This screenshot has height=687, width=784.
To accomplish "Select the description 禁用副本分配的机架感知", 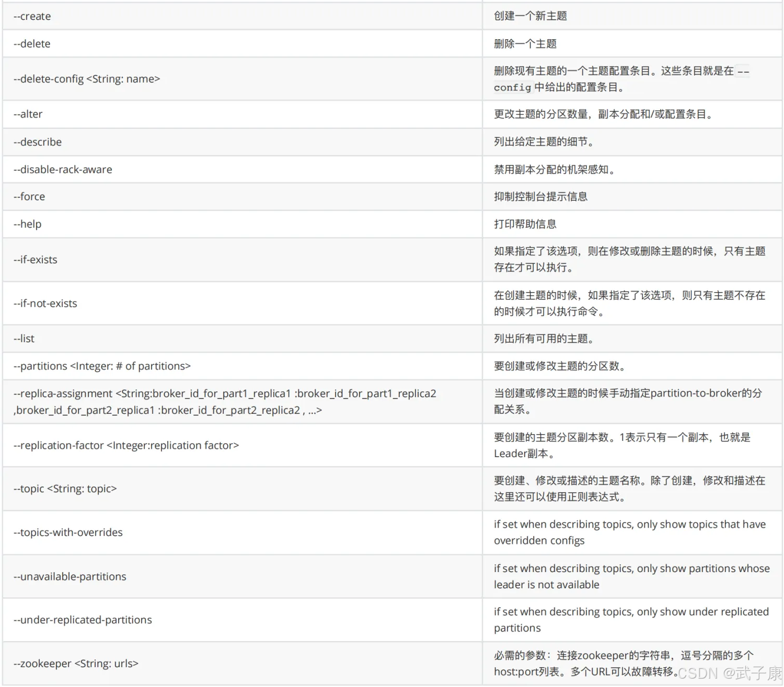I will [x=554, y=169].
